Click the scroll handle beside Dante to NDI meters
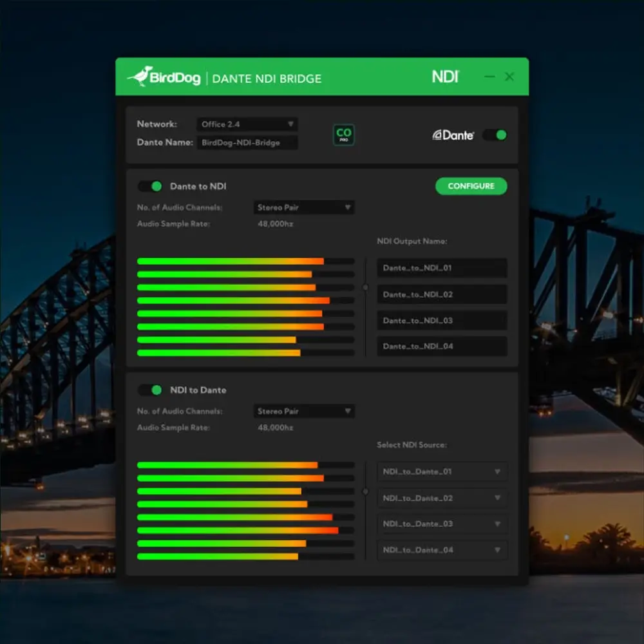Image resolution: width=644 pixels, height=644 pixels. pos(366,287)
